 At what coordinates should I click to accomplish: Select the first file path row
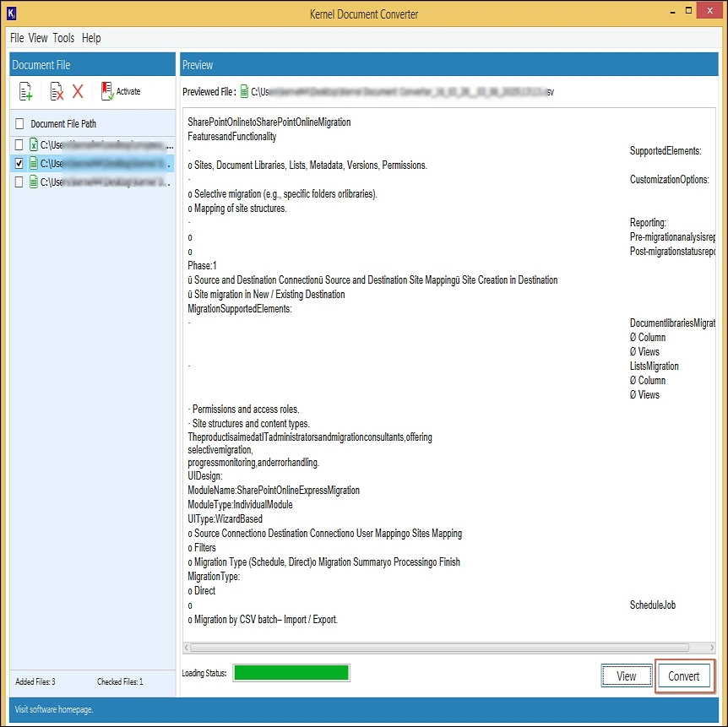point(93,145)
